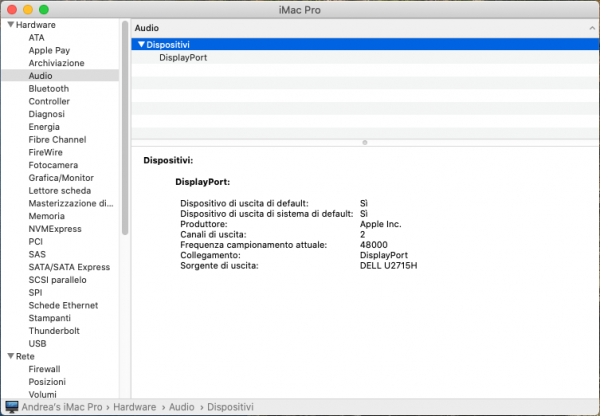Open PCI in the sidebar
This screenshot has width=600, height=416.
point(36,241)
